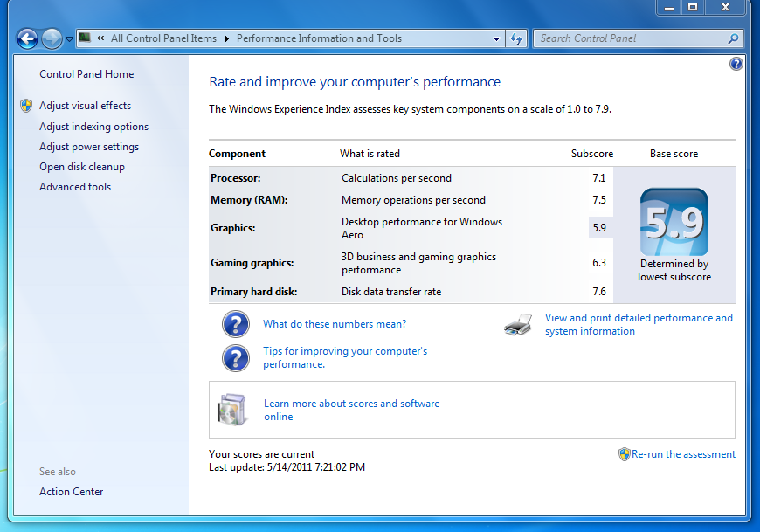This screenshot has height=532, width=760.
Task: Open Adjust indexing options
Action: click(93, 127)
